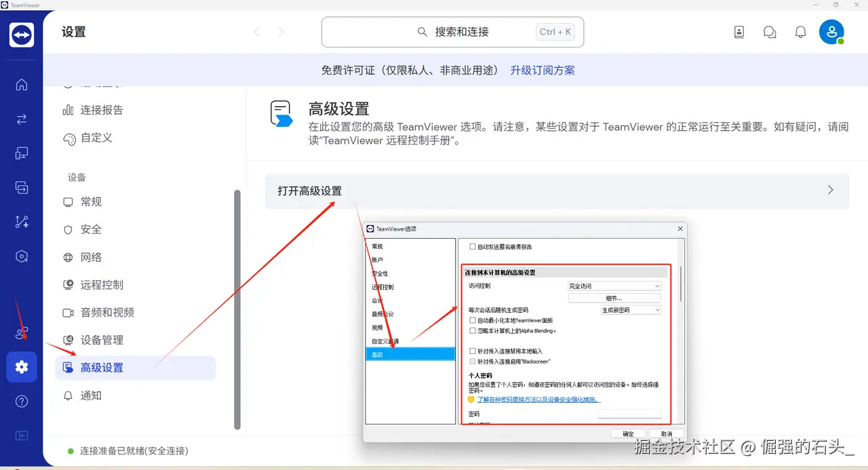Open the chat bubbles icon in header

pos(770,32)
